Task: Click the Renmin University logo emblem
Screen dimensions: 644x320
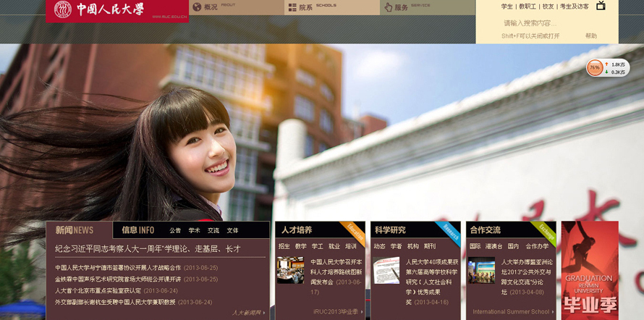Action: coord(63,9)
